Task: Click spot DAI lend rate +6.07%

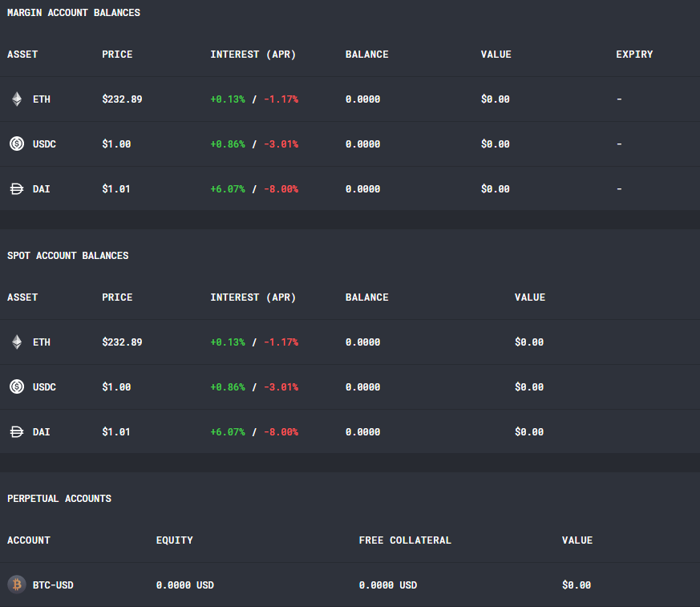Action: coord(228,431)
